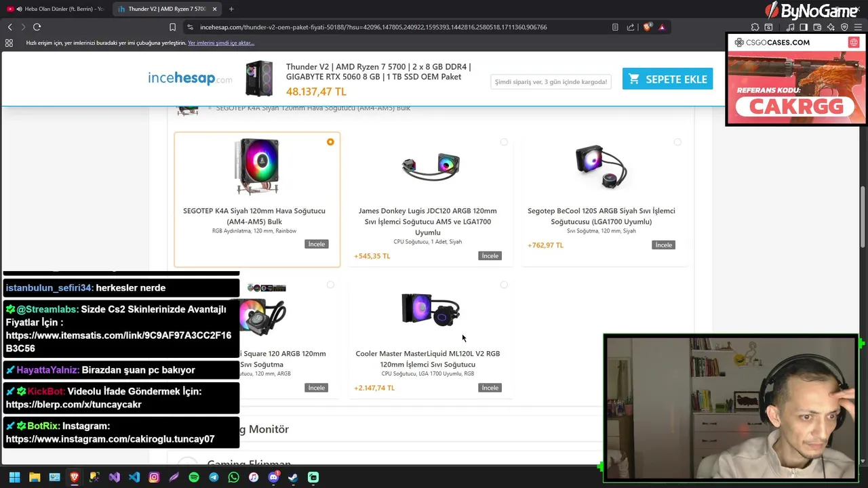
Task: Click the '+762,97 TL' price text
Action: click(546, 245)
